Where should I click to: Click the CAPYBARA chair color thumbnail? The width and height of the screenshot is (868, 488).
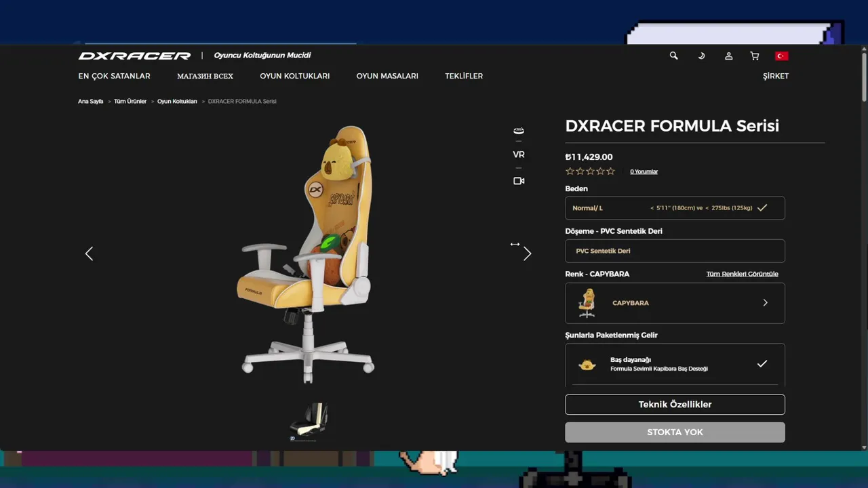tap(587, 303)
